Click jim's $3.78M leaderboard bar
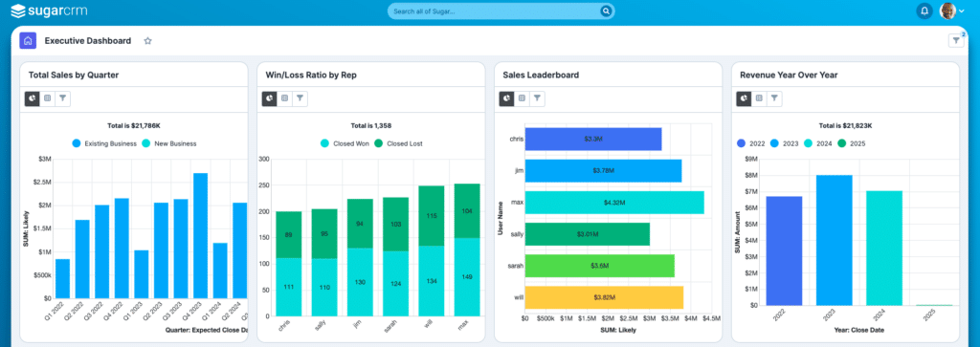 pyautogui.click(x=603, y=170)
